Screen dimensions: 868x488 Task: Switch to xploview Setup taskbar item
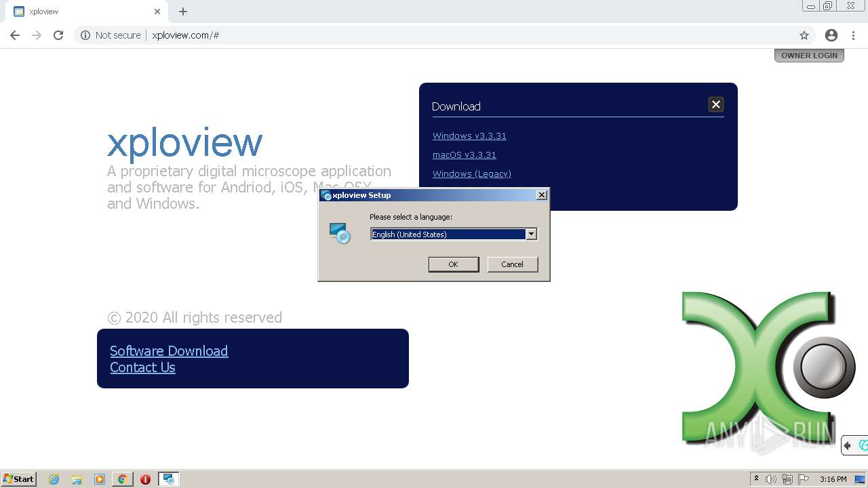point(169,479)
